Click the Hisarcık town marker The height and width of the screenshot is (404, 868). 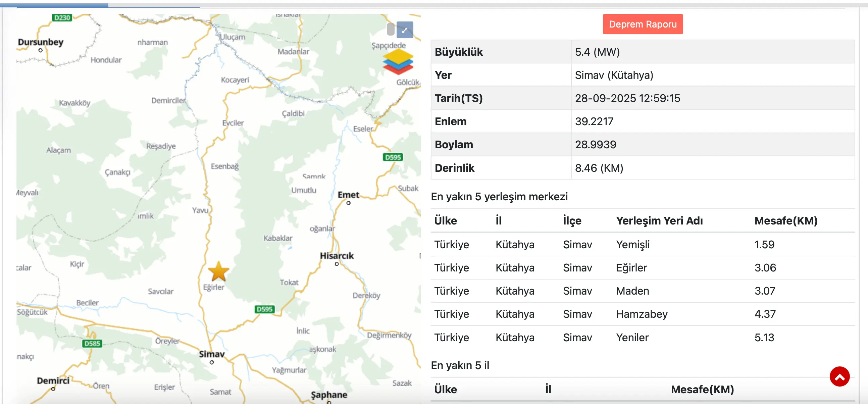click(337, 264)
